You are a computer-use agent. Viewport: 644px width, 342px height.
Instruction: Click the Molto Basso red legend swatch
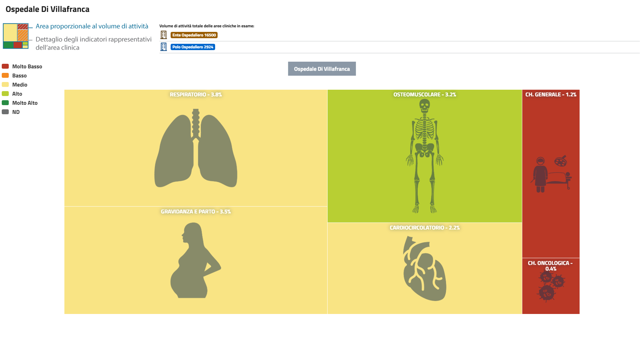tap(5, 66)
